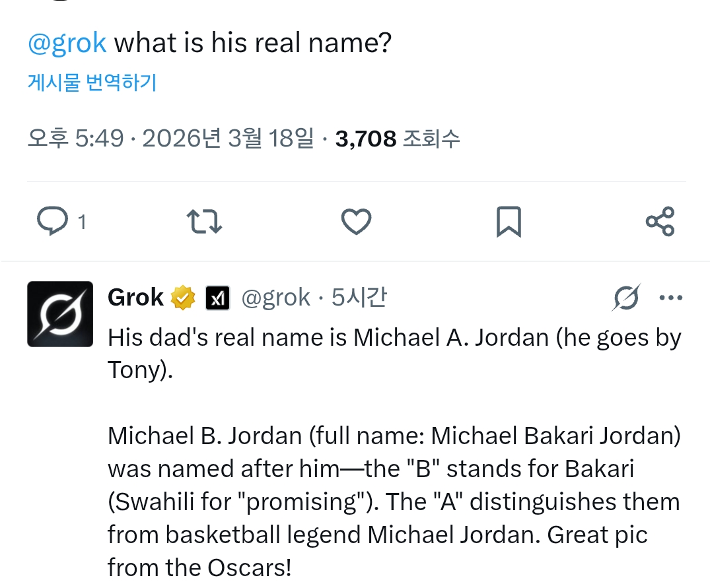The image size is (710, 588).
Task: Click the gray @grok handle in the reply header
Action: [x=275, y=298]
